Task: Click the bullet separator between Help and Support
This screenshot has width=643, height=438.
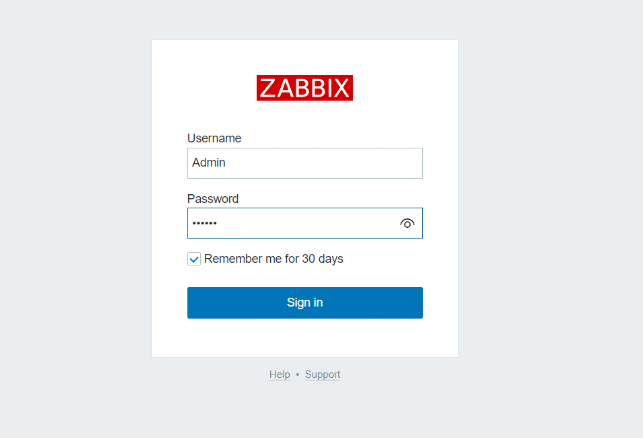Action: click(x=297, y=374)
